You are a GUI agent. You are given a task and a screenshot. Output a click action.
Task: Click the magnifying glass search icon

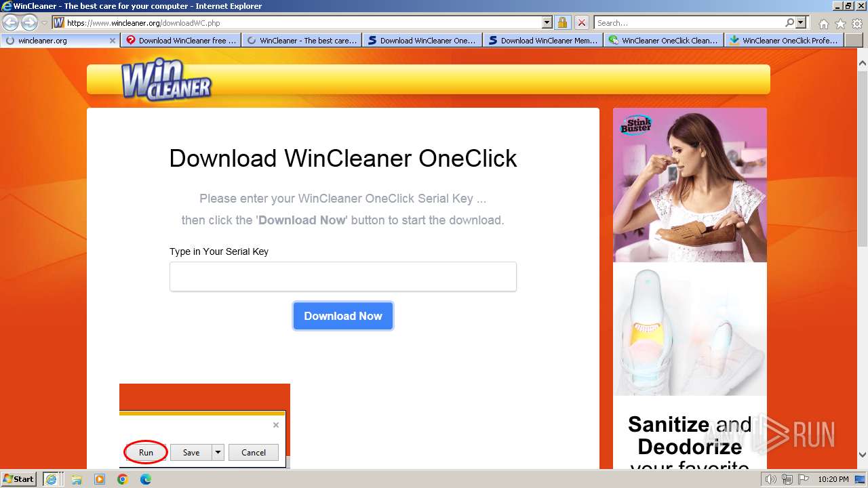[789, 22]
